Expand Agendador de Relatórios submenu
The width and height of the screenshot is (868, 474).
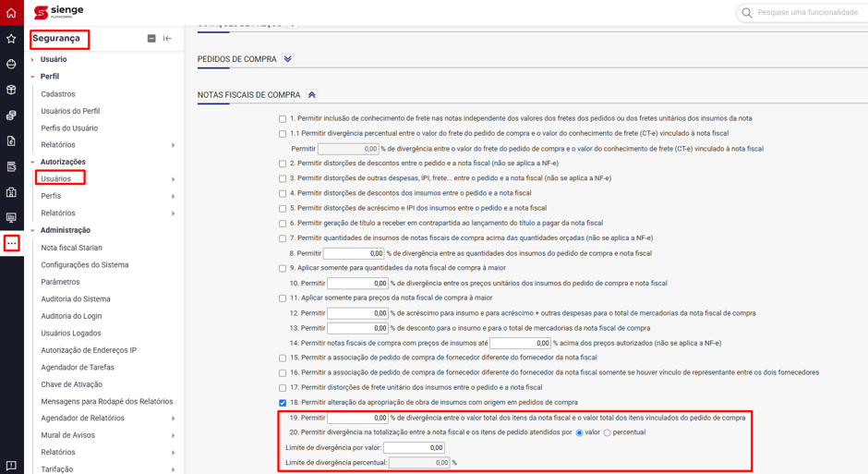174,419
